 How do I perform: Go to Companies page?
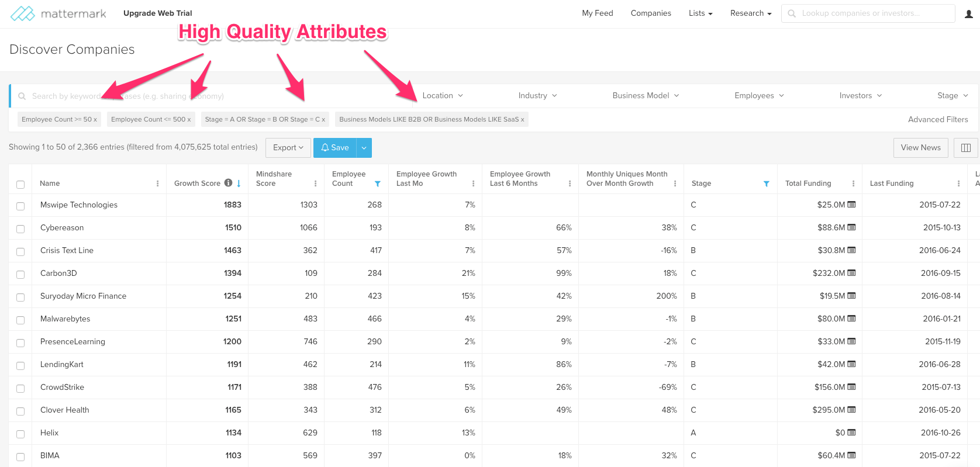(651, 13)
